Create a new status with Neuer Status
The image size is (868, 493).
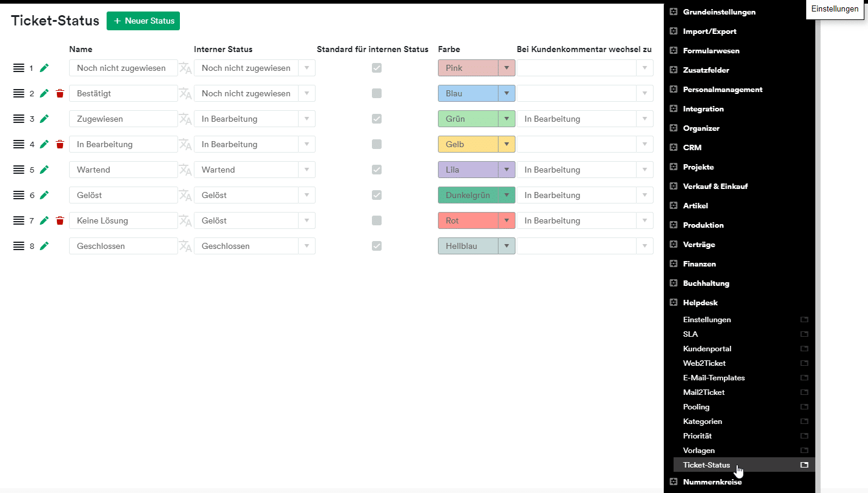point(143,21)
